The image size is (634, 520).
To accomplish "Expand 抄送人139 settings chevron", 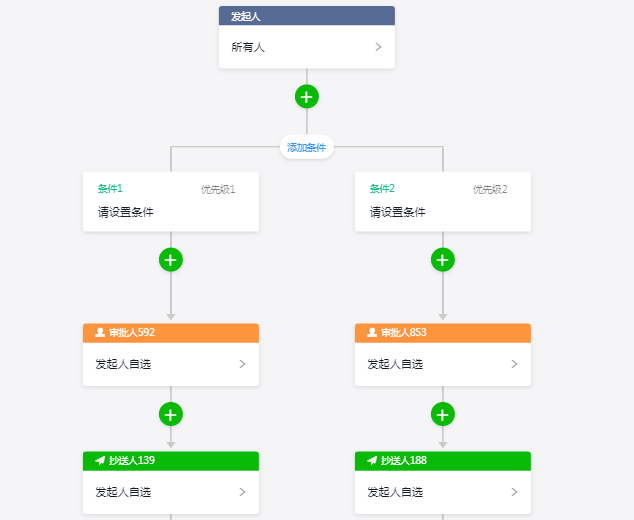I will pos(242,492).
